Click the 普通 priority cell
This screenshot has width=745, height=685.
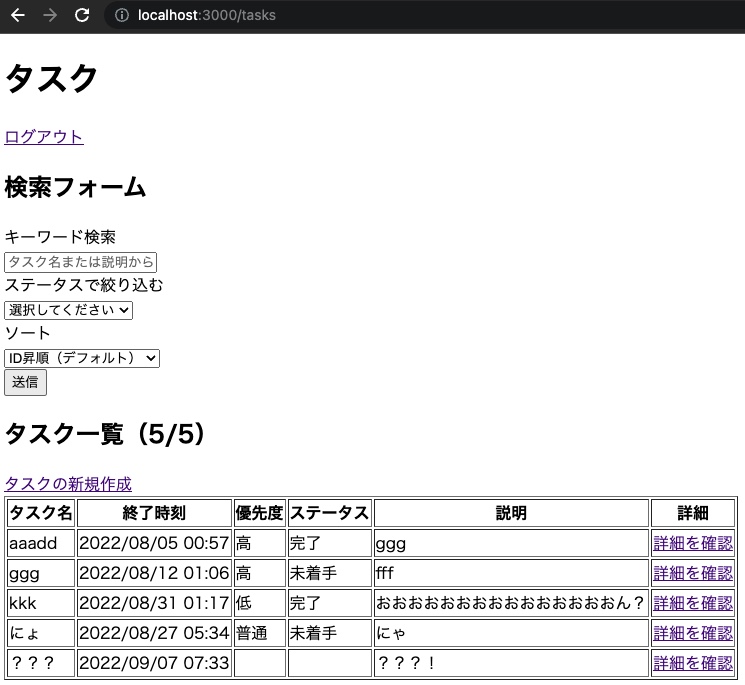pyautogui.click(x=259, y=633)
